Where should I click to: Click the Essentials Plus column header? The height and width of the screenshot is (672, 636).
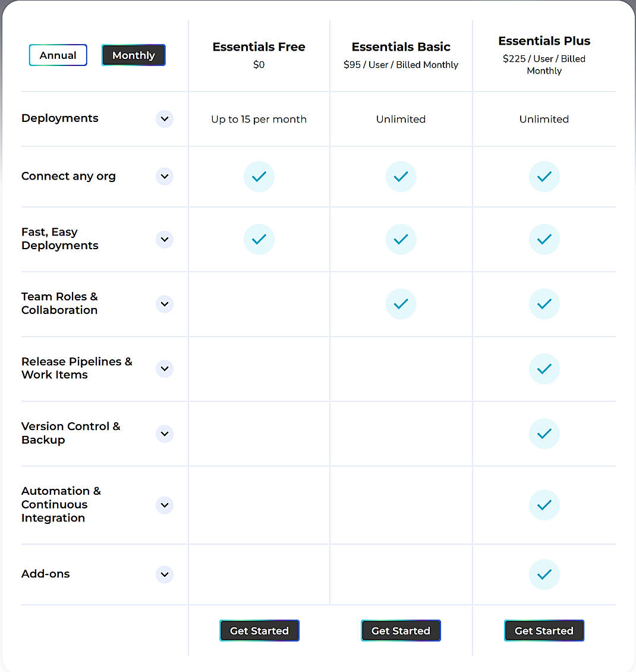click(x=544, y=40)
